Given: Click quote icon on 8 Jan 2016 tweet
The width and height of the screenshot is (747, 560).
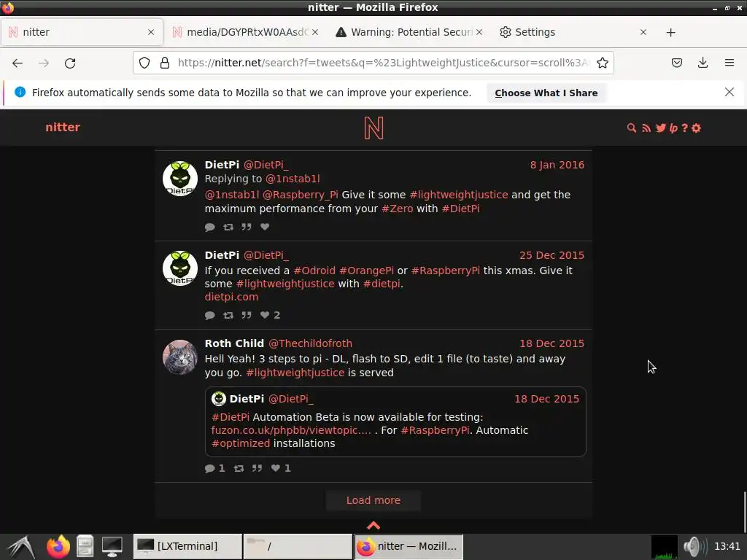Looking at the screenshot, I should (247, 227).
